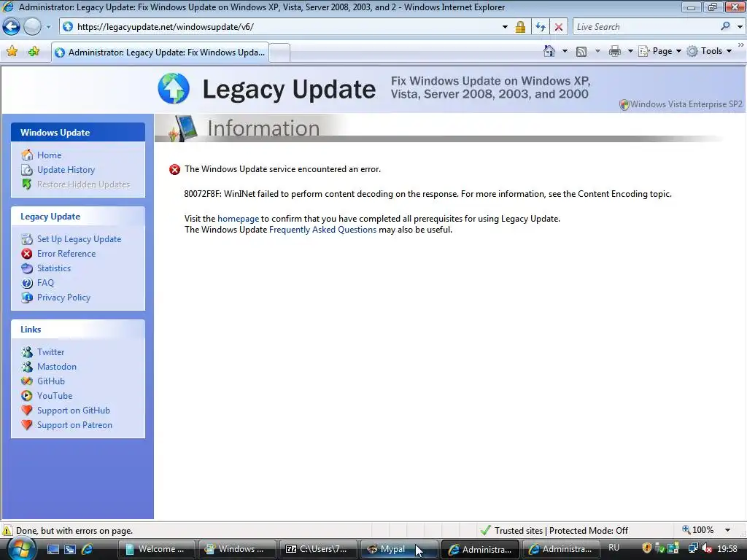Click the Refresh page icon
Image resolution: width=747 pixels, height=560 pixels.
541,27
